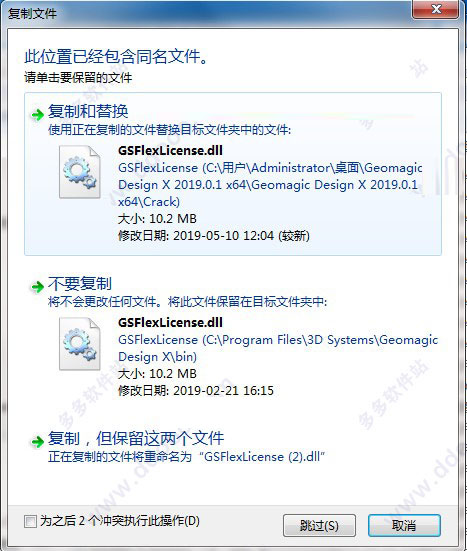467x551 pixels.
Task: Check 为之后 2 个冲突执行此操作 checkbox
Action: pyautogui.click(x=30, y=521)
